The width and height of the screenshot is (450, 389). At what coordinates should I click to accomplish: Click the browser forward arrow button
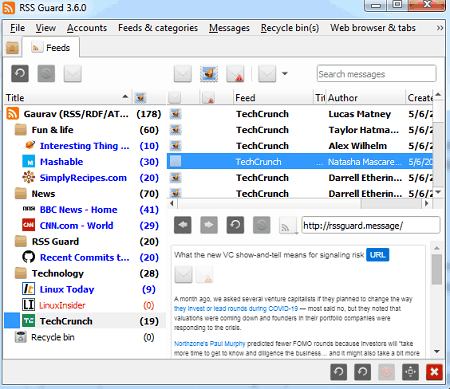point(209,225)
